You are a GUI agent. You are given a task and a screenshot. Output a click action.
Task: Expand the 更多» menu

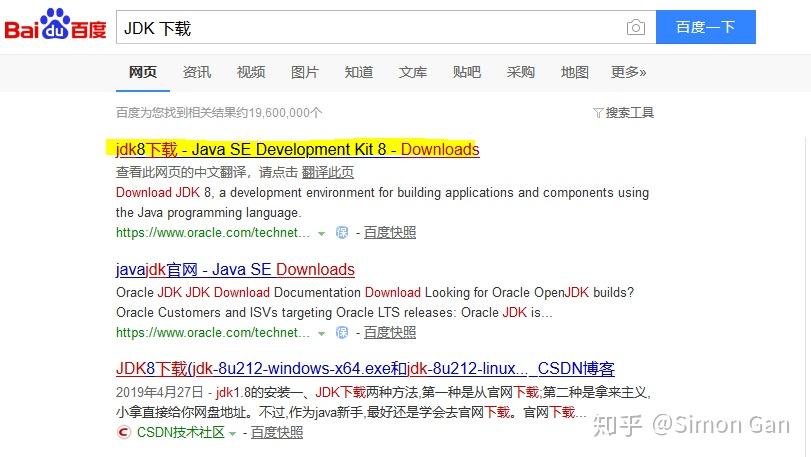(x=628, y=72)
